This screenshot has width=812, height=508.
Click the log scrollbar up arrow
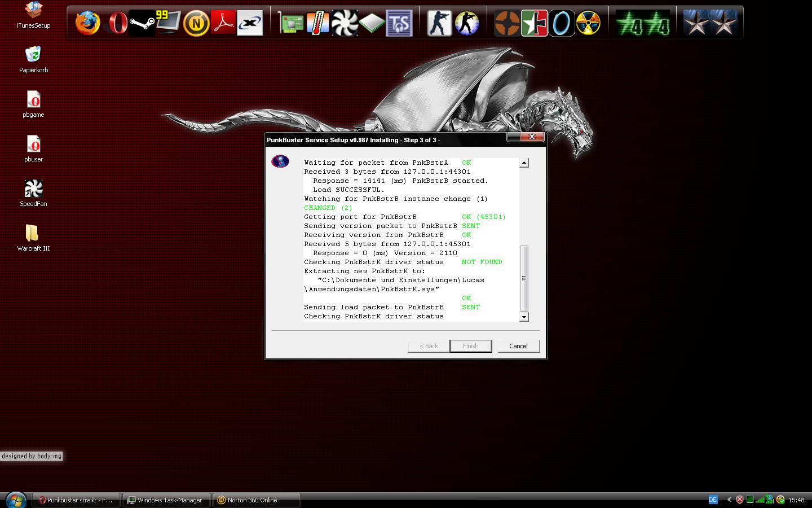524,163
